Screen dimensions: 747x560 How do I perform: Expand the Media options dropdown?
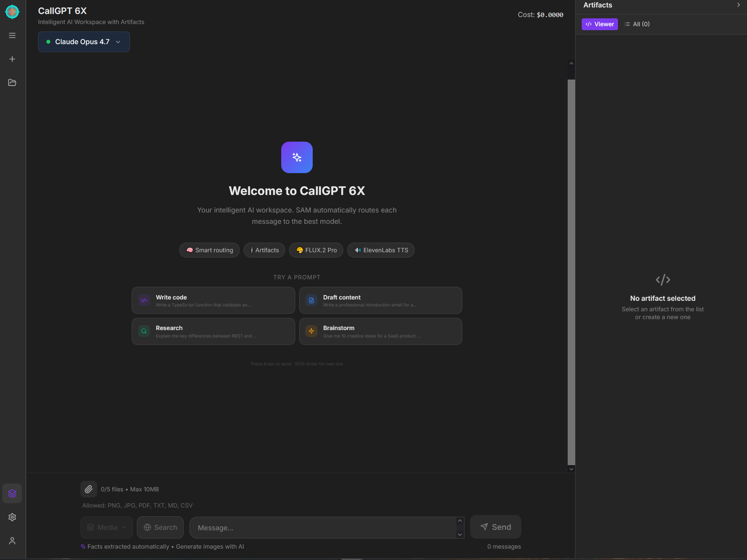coord(107,528)
